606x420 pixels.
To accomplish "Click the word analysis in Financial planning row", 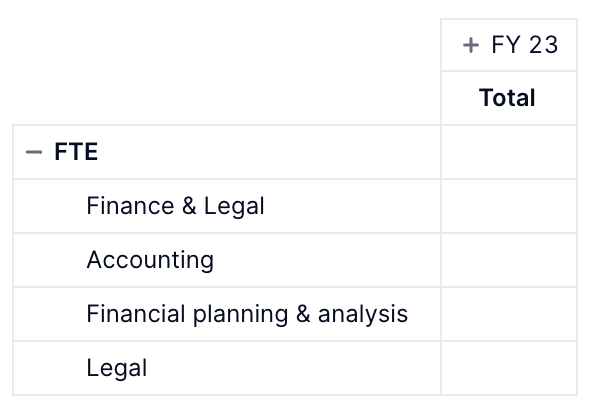I will 363,315.
